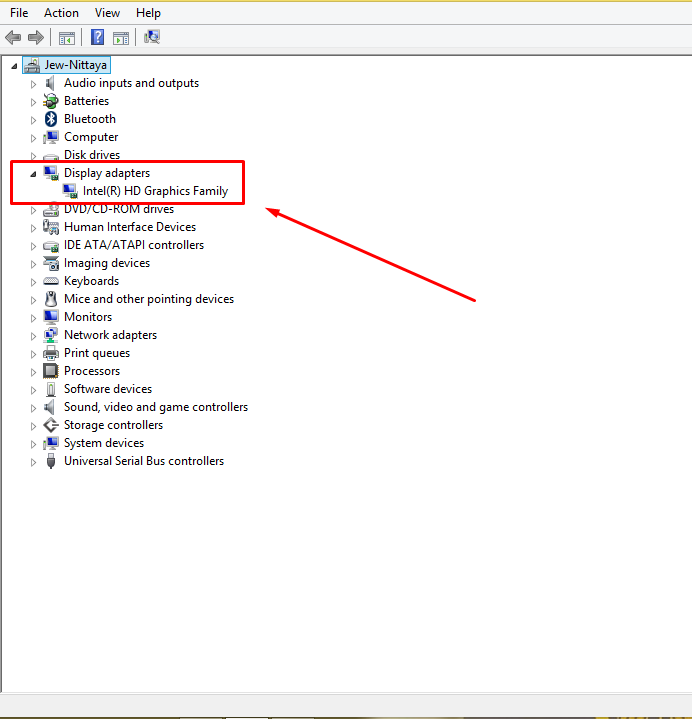The image size is (692, 719).
Task: Select the Storage controllers label
Action: tap(113, 425)
